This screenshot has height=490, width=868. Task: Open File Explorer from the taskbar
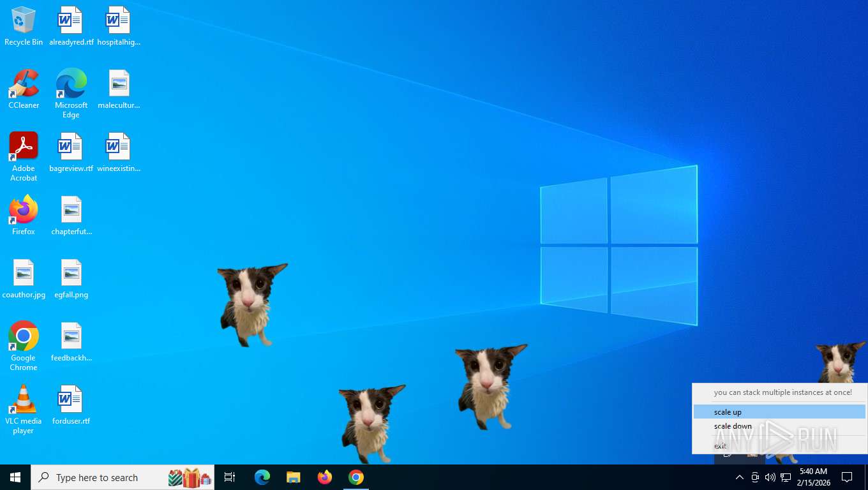point(294,477)
